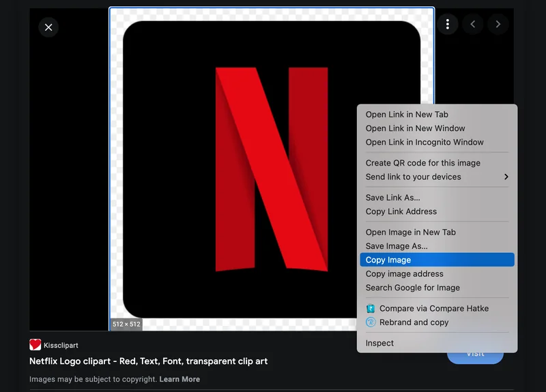Select Create QR code for this image

[422, 163]
